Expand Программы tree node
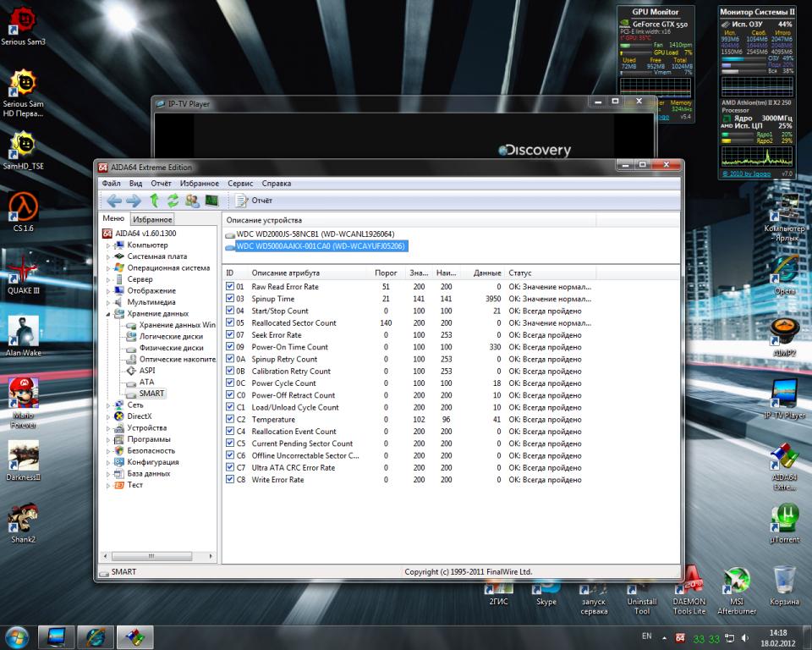This screenshot has height=650, width=812. pos(108,439)
